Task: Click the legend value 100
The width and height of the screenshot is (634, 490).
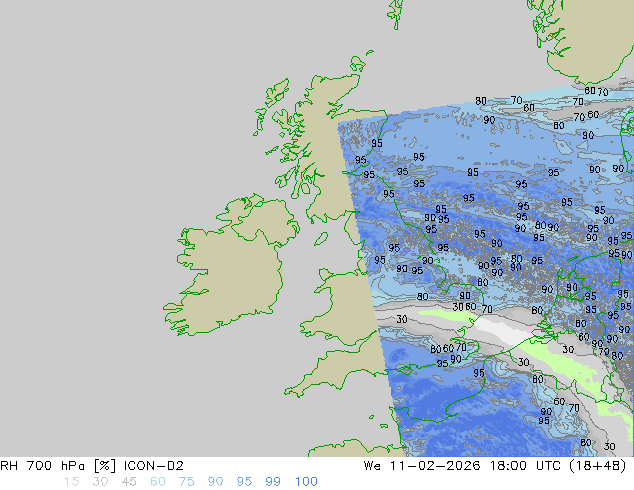Action: coord(306,482)
